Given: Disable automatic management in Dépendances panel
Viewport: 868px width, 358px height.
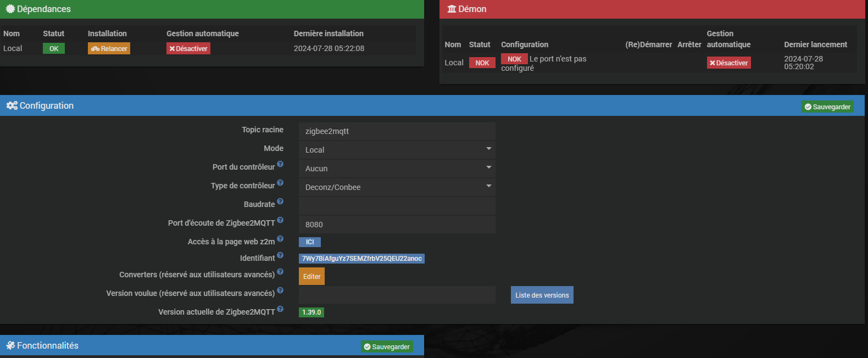Looking at the screenshot, I should [x=188, y=48].
